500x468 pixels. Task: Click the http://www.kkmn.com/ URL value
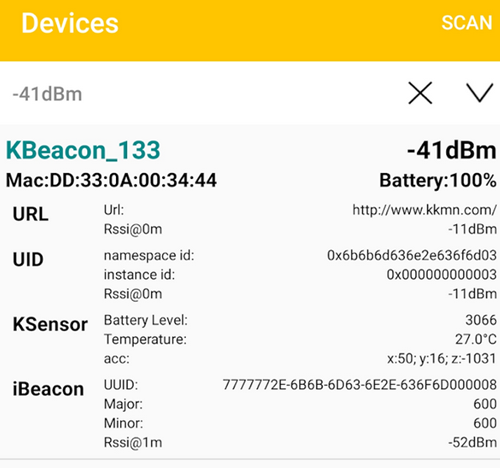(x=425, y=210)
